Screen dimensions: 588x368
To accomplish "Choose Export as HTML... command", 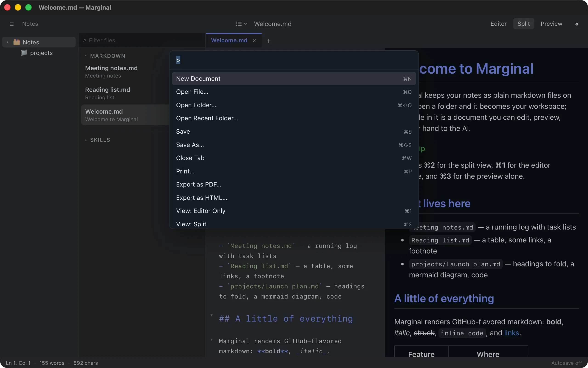I will click(x=294, y=198).
